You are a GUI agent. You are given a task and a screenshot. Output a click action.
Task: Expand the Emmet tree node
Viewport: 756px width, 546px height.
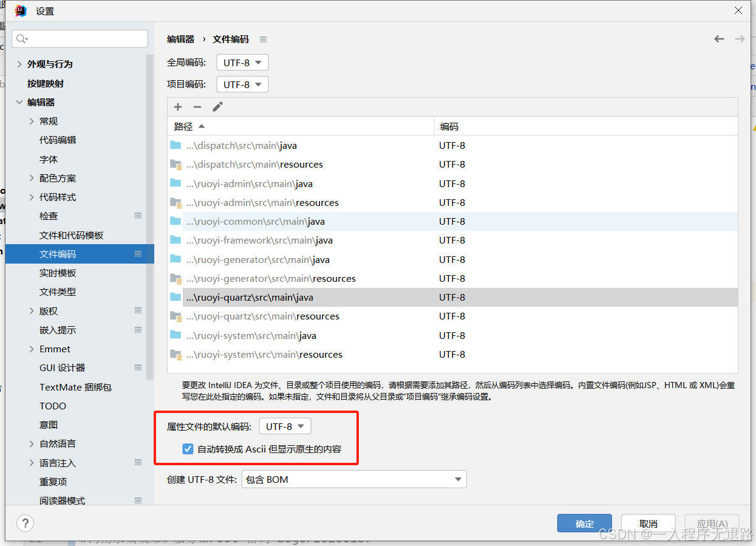point(32,349)
